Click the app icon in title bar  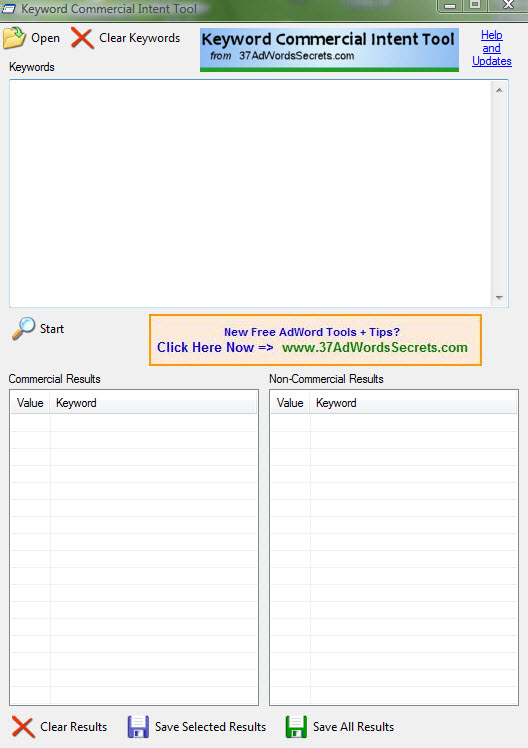(9, 9)
